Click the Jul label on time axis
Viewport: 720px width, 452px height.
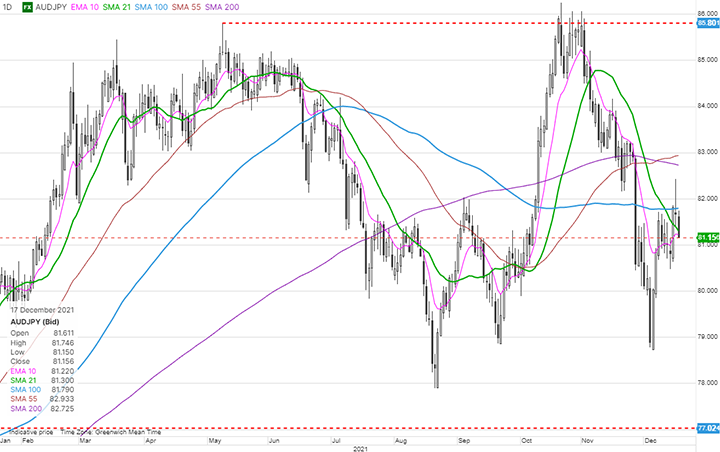tap(336, 441)
